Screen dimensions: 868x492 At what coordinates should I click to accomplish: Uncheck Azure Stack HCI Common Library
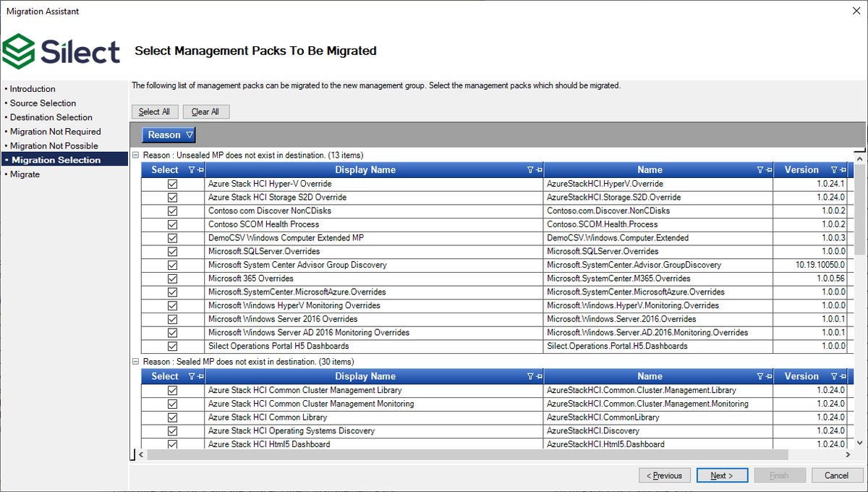172,417
